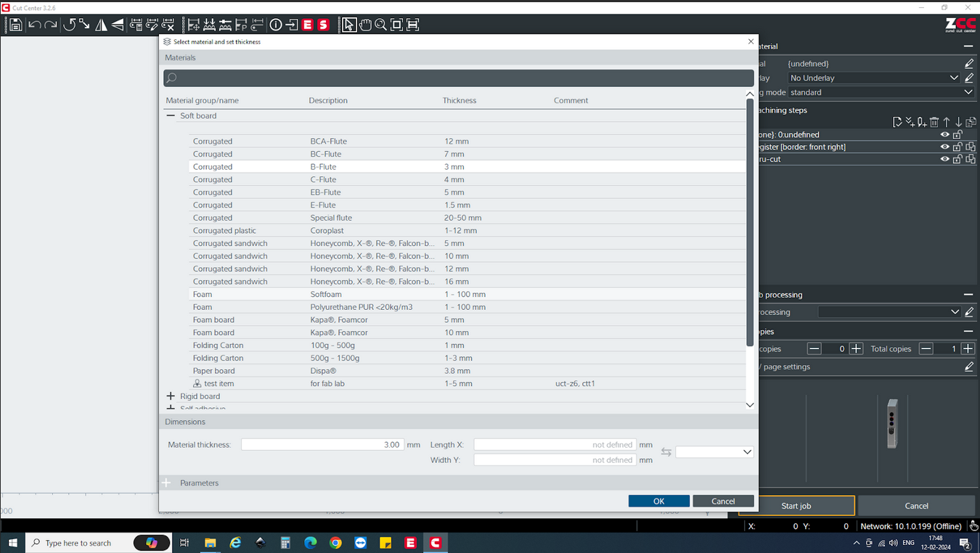Select the arrow pointer tool
The width and height of the screenshot is (980, 553).
349,25
